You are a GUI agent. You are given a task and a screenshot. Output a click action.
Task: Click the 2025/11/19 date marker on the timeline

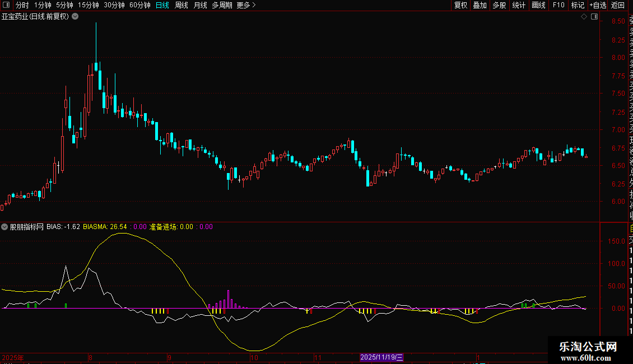[381, 357]
